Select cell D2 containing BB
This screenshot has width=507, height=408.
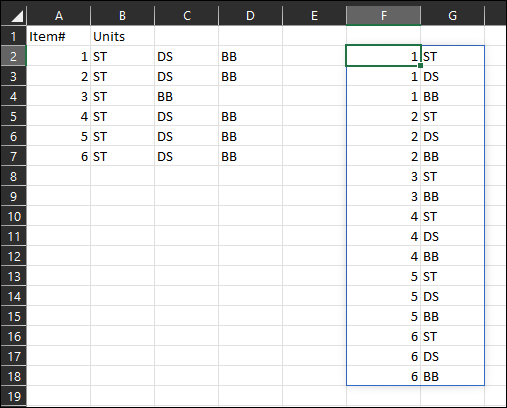[250, 56]
